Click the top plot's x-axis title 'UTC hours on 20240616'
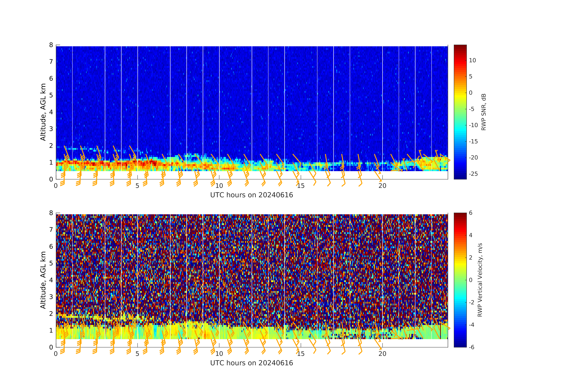 (252, 195)
